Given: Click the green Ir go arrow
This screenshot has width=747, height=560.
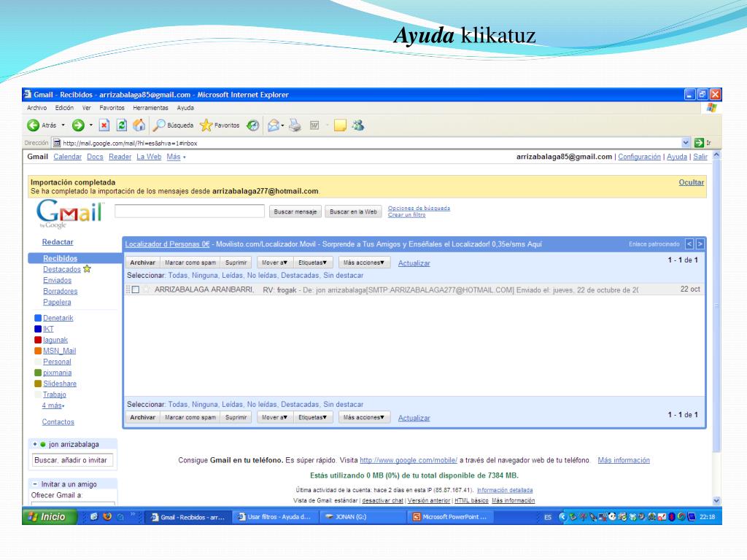Looking at the screenshot, I should pyautogui.click(x=699, y=142).
